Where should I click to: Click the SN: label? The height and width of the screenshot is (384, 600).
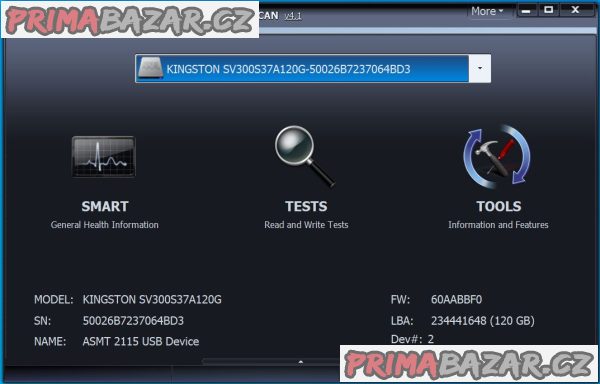pos(42,321)
